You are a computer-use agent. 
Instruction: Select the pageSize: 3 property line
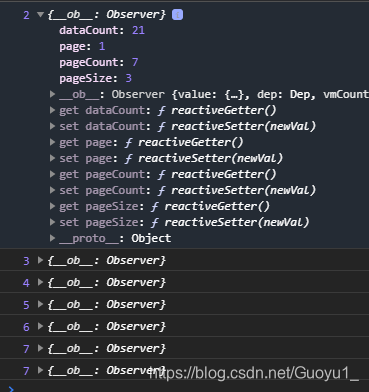(96, 78)
